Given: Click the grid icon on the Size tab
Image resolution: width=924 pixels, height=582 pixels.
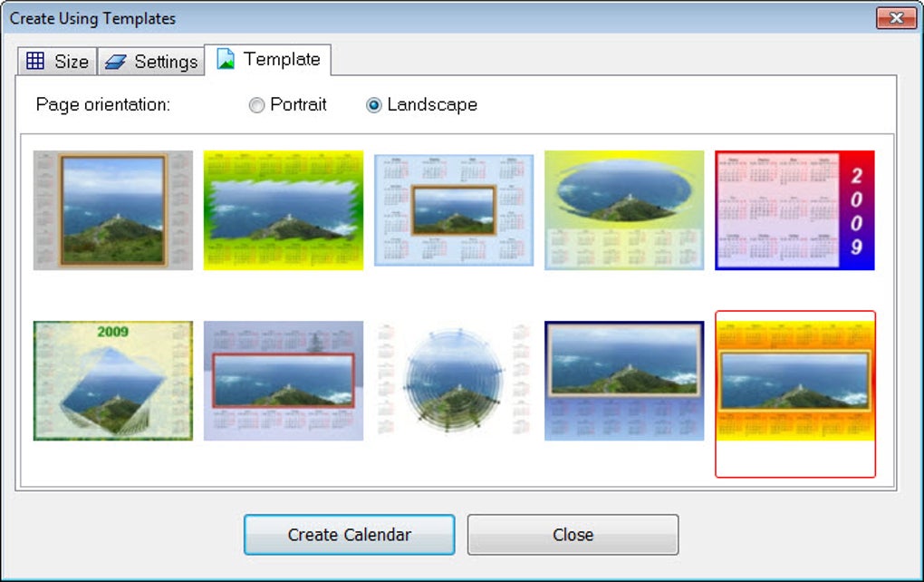Looking at the screenshot, I should coord(34,61).
